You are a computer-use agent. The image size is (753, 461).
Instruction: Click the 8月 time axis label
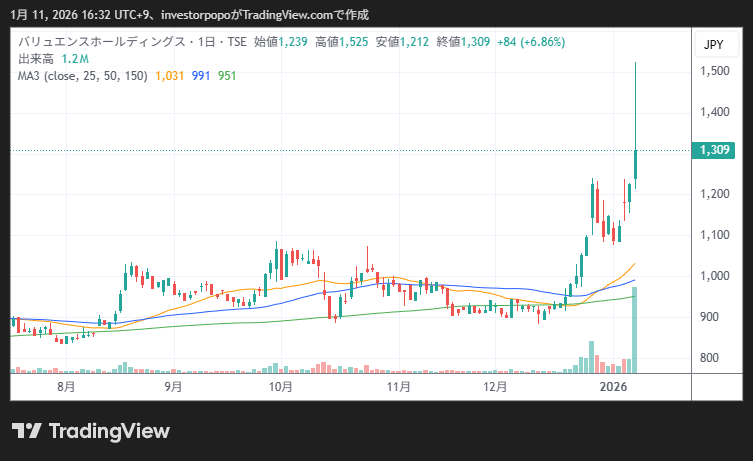click(x=66, y=386)
